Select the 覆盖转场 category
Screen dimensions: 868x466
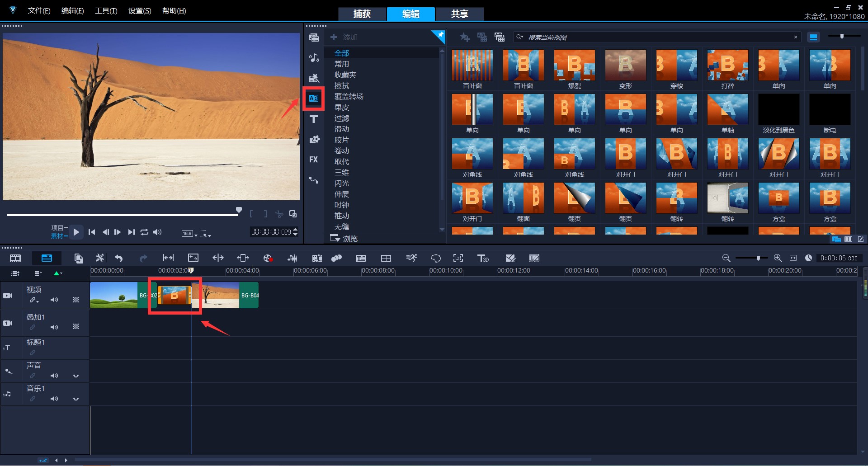(349, 96)
